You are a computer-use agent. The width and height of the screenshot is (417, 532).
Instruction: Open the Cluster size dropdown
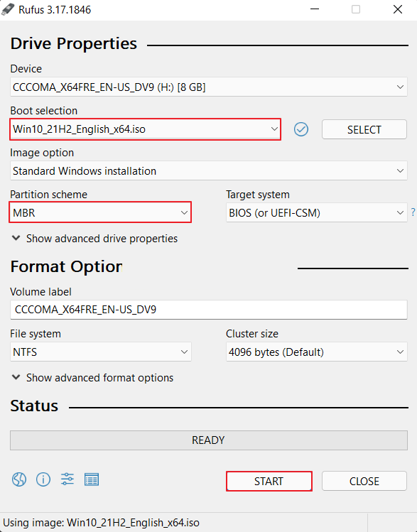317,352
